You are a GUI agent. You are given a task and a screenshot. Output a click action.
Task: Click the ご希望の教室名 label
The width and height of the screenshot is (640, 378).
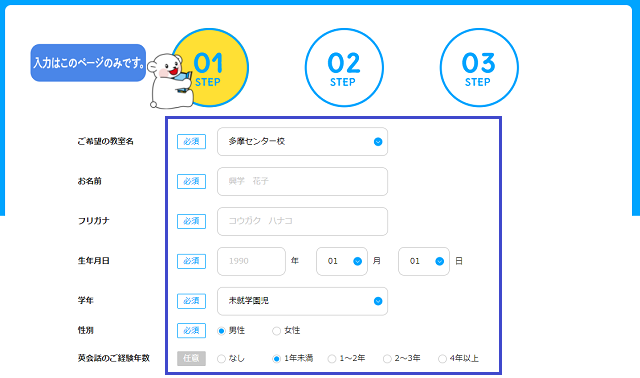coord(106,141)
